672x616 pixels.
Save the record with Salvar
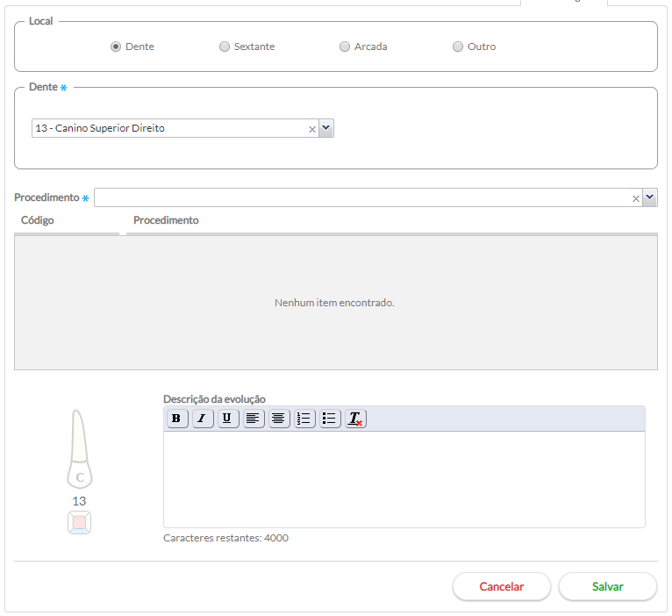(608, 586)
